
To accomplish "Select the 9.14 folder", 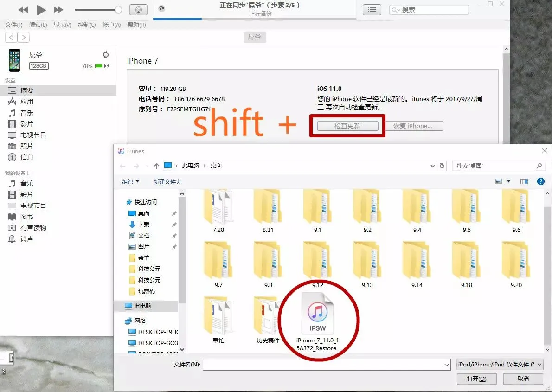I will (x=417, y=265).
